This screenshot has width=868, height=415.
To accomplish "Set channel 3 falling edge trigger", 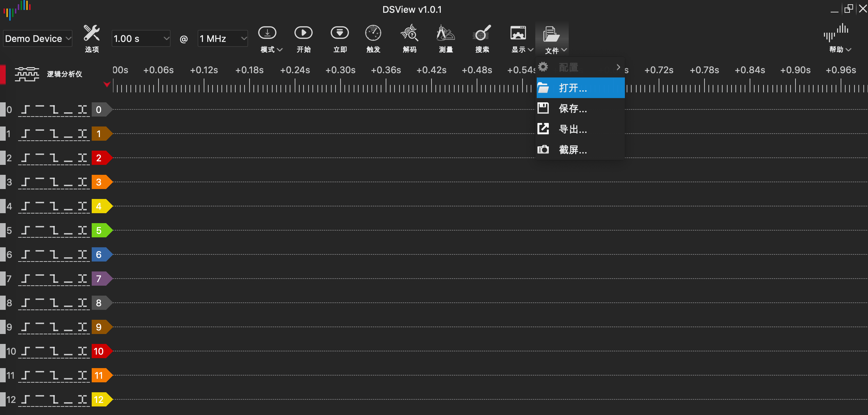I will pyautogui.click(x=54, y=182).
